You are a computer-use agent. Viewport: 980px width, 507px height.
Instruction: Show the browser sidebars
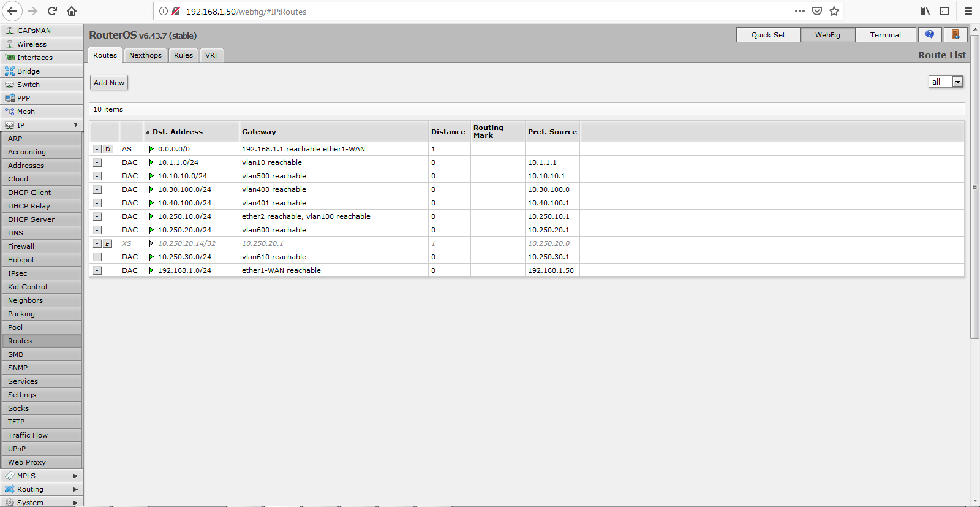point(944,11)
